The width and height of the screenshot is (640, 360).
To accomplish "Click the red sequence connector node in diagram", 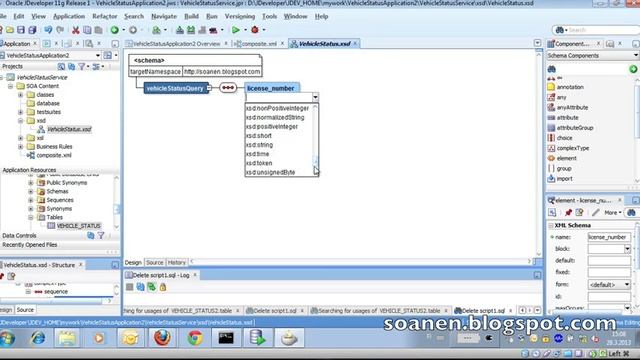I will 228,88.
